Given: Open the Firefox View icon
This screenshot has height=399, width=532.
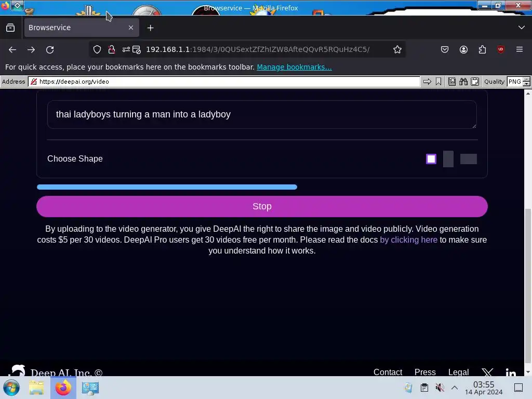Looking at the screenshot, I should coord(10,28).
